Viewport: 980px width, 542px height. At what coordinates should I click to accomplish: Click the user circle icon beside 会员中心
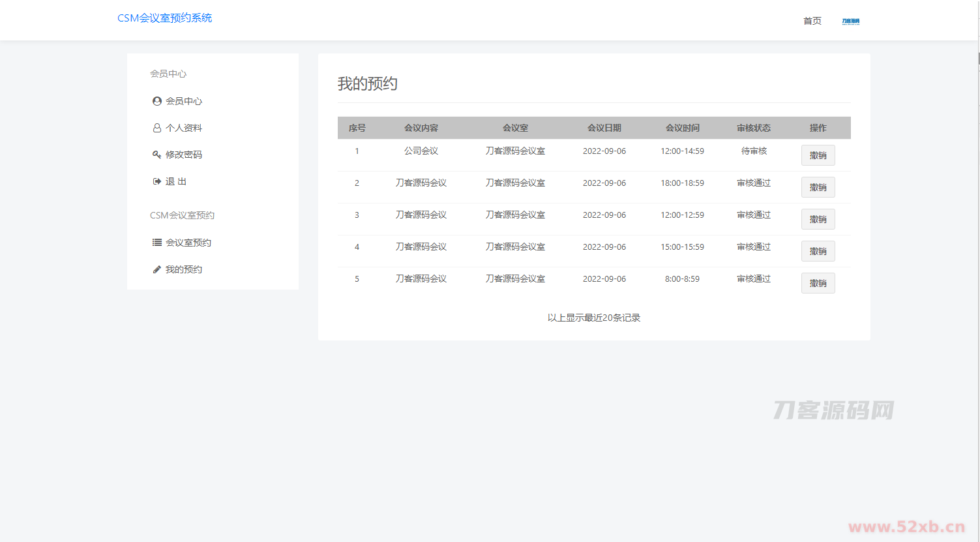156,101
